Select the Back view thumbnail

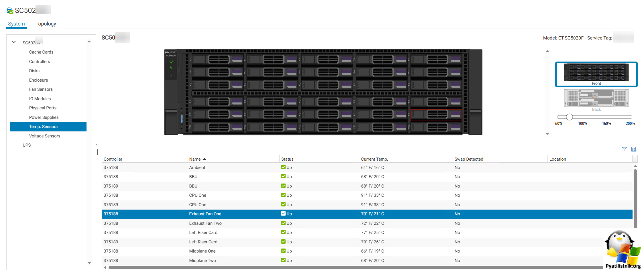click(x=596, y=100)
